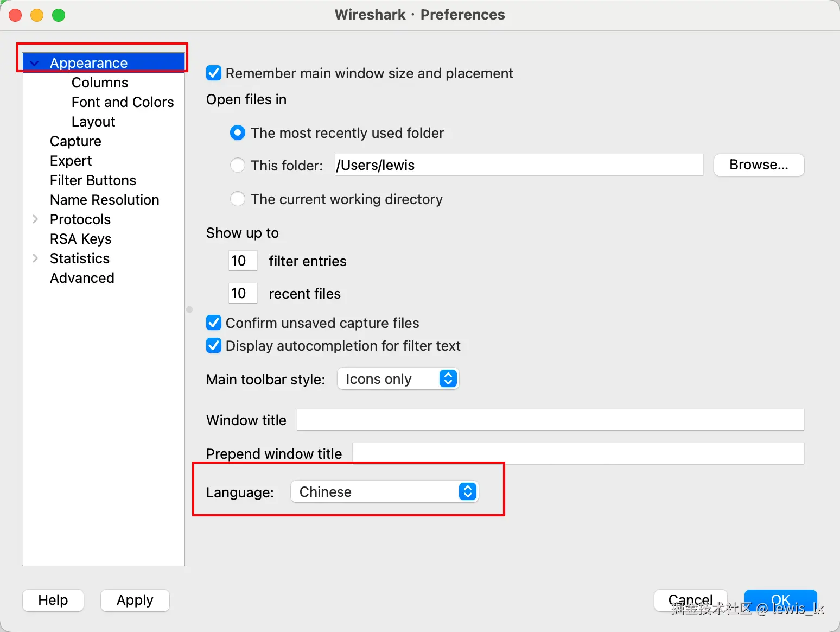Select This folder radio option
The height and width of the screenshot is (632, 840).
click(x=238, y=165)
